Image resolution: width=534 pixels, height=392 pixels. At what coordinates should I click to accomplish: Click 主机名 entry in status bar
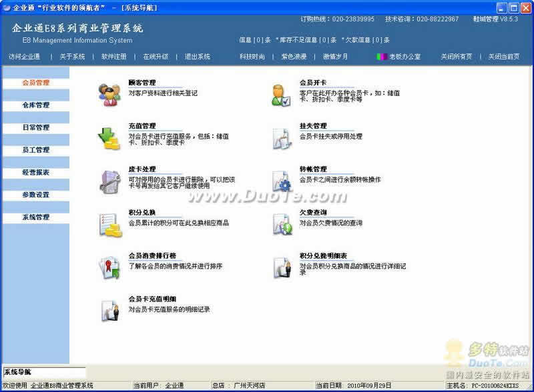pyautogui.click(x=483, y=385)
